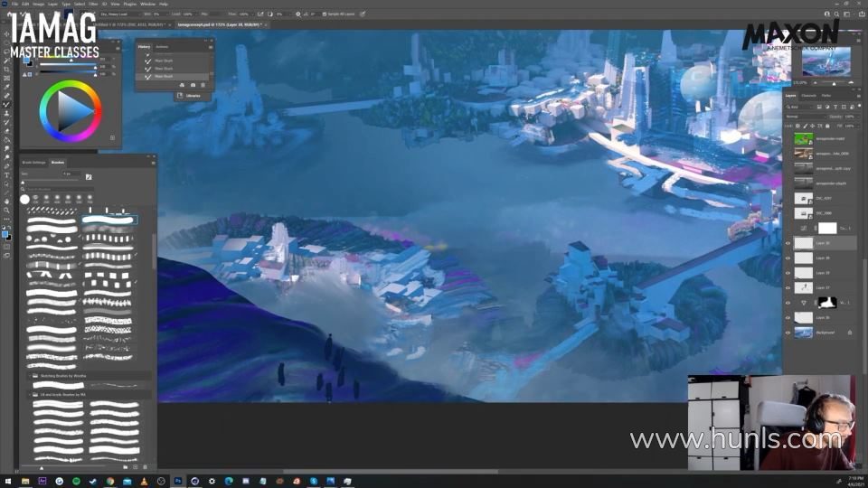The height and width of the screenshot is (488, 868).
Task: Open the layer filter Kind dropdown
Action: coord(800,107)
